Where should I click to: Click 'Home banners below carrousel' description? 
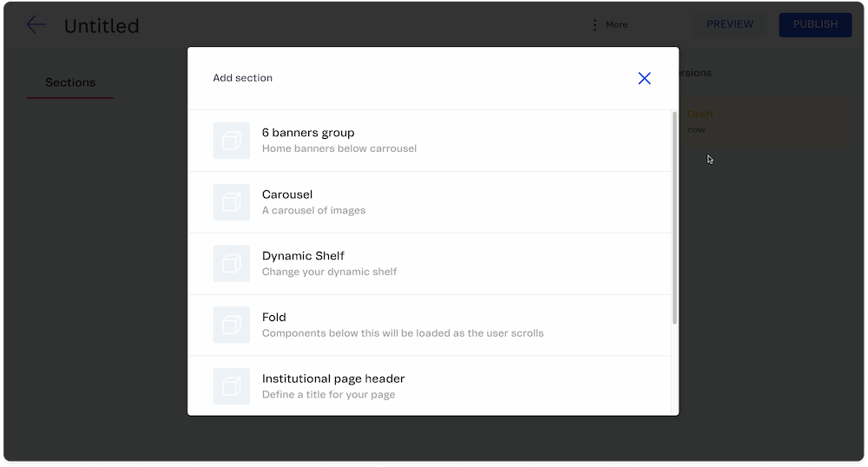click(339, 148)
